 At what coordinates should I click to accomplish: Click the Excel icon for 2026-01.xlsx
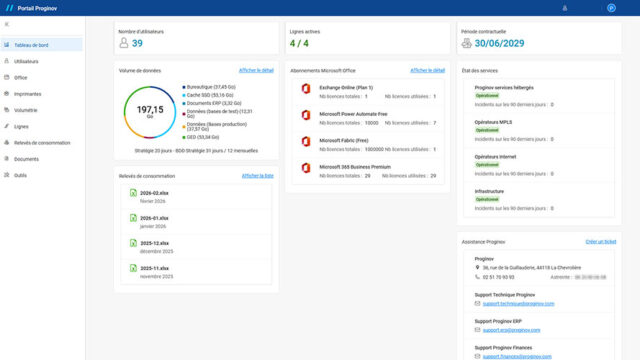pos(133,218)
